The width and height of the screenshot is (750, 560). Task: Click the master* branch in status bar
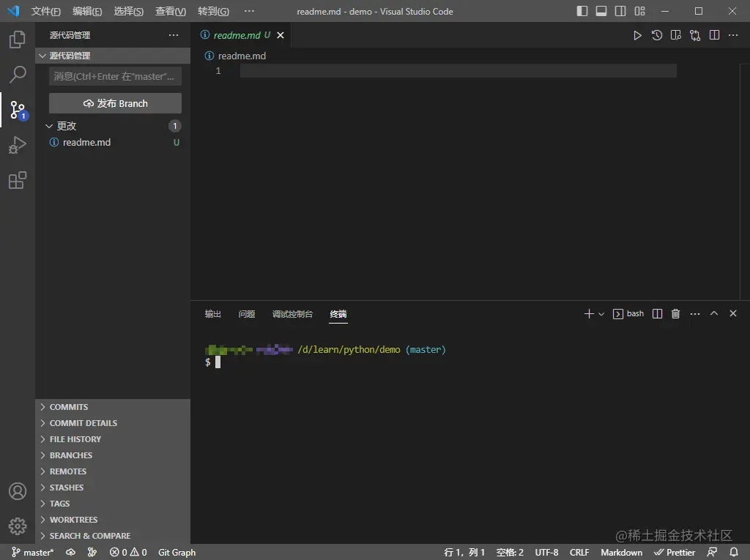[x=32, y=553]
